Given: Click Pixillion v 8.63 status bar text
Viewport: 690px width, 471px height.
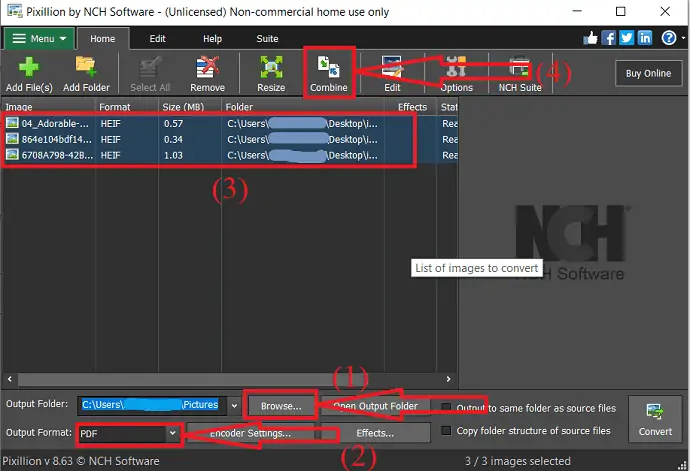Looking at the screenshot, I should tap(81, 461).
